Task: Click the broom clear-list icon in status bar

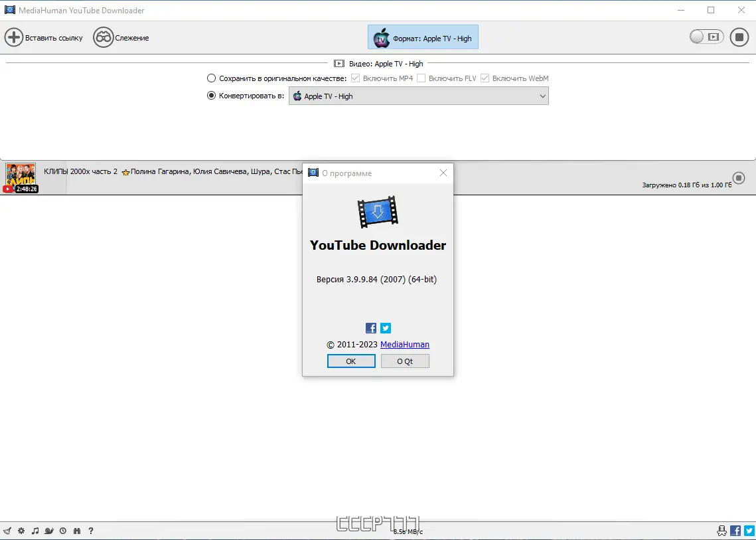Action: 7,531
